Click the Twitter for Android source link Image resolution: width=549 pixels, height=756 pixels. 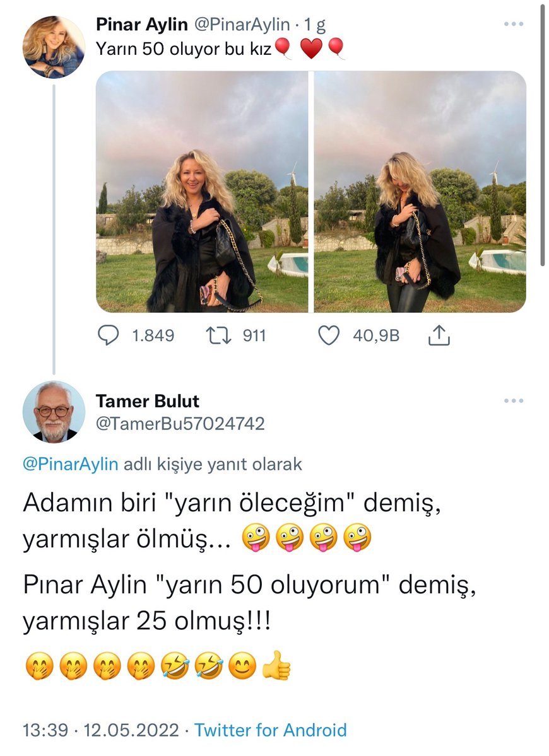[270, 730]
